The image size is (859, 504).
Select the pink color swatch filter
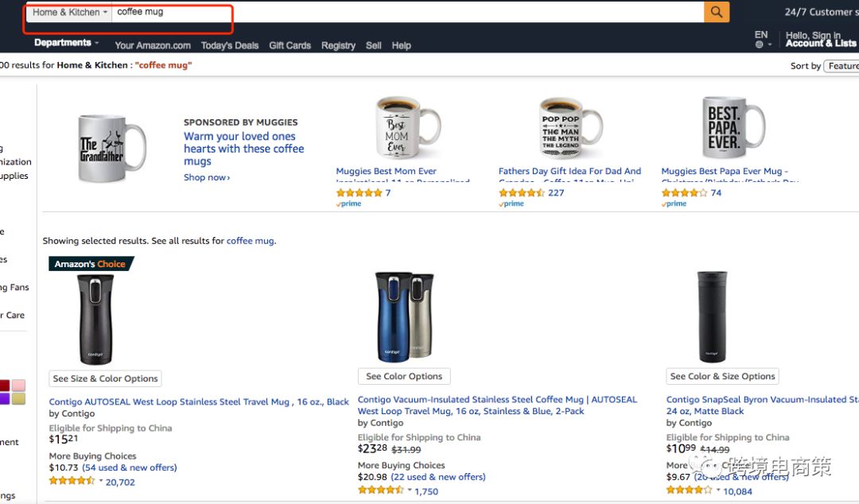(18, 386)
